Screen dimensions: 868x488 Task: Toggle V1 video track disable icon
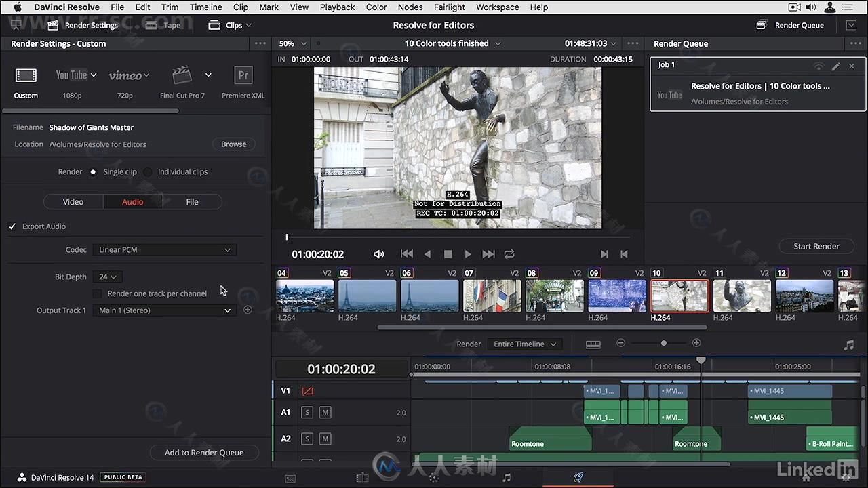tap(307, 391)
